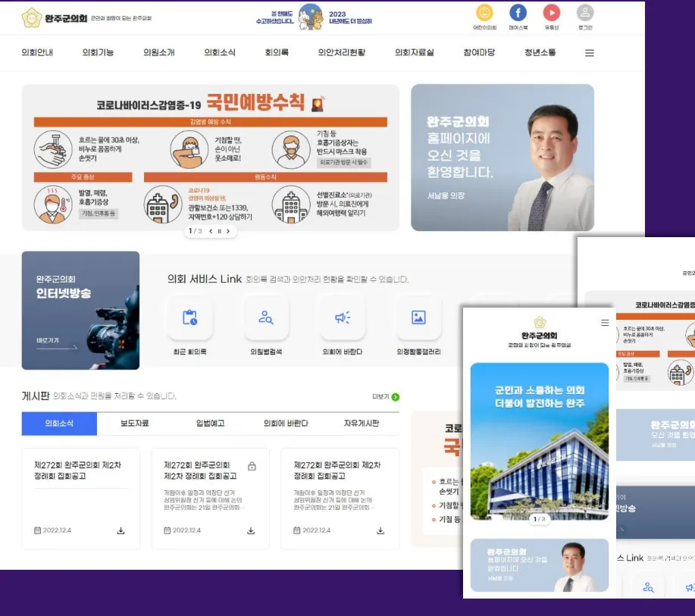
Task: Click mobile preview chairman welcome card
Action: click(540, 565)
